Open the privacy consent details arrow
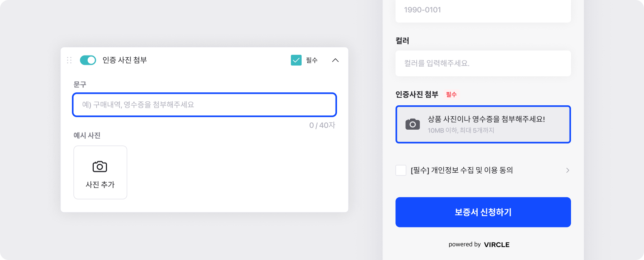The height and width of the screenshot is (260, 644). coord(567,170)
